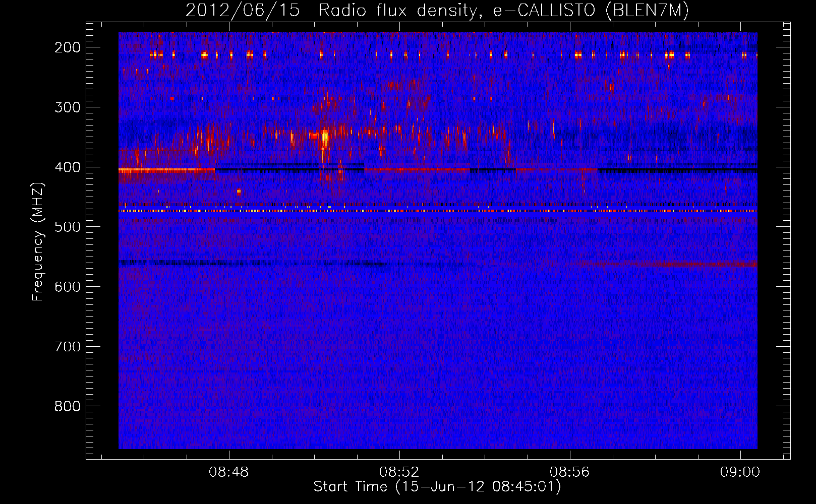The height and width of the screenshot is (504, 816).
Task: Click the 300 frequency tick label
Action: point(67,107)
